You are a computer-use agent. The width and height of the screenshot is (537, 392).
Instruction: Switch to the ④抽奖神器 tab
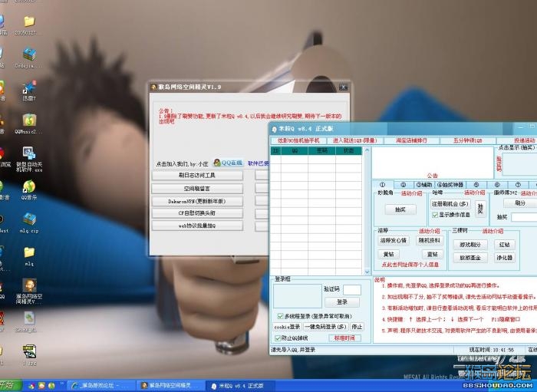(x=450, y=185)
